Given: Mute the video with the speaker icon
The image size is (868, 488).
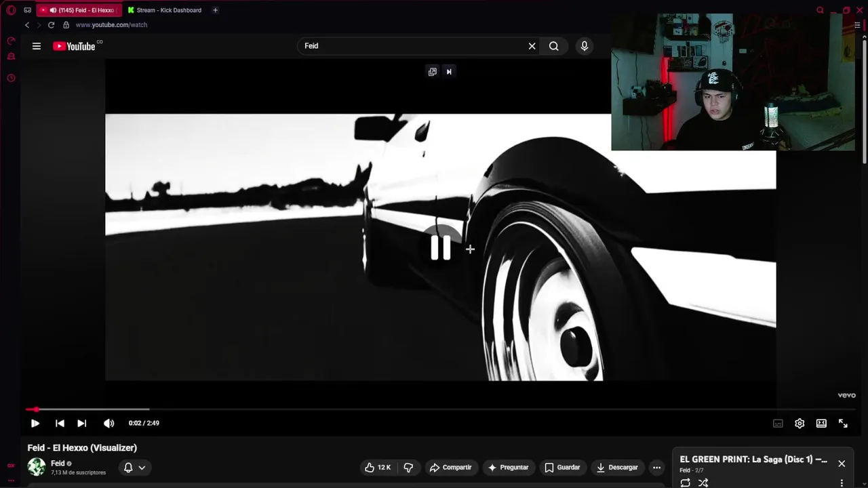Looking at the screenshot, I should (108, 423).
